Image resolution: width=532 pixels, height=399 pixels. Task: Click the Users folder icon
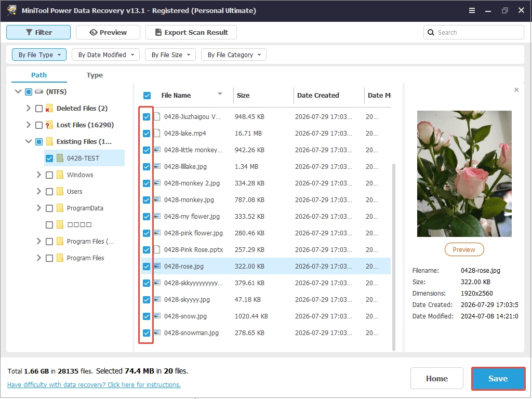click(60, 191)
